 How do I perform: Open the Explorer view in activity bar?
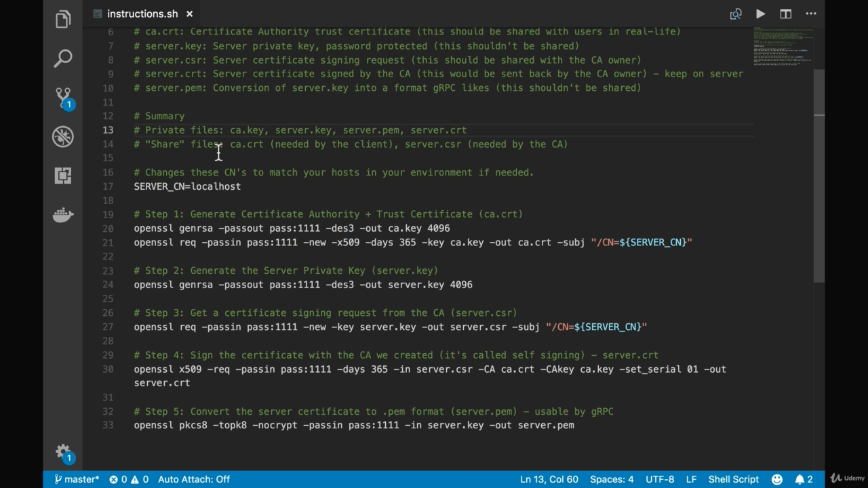tap(63, 19)
